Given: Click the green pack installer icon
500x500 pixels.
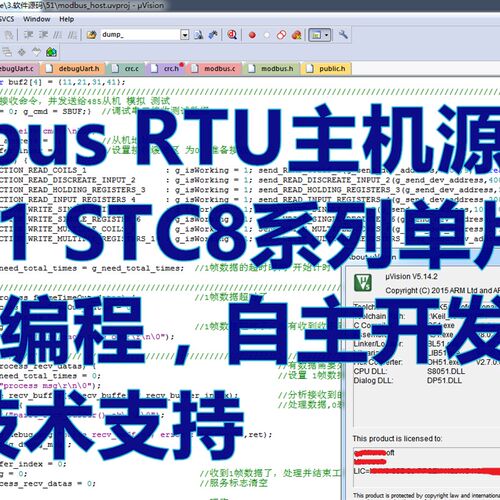Looking at the screenshot, I should coord(51,52).
